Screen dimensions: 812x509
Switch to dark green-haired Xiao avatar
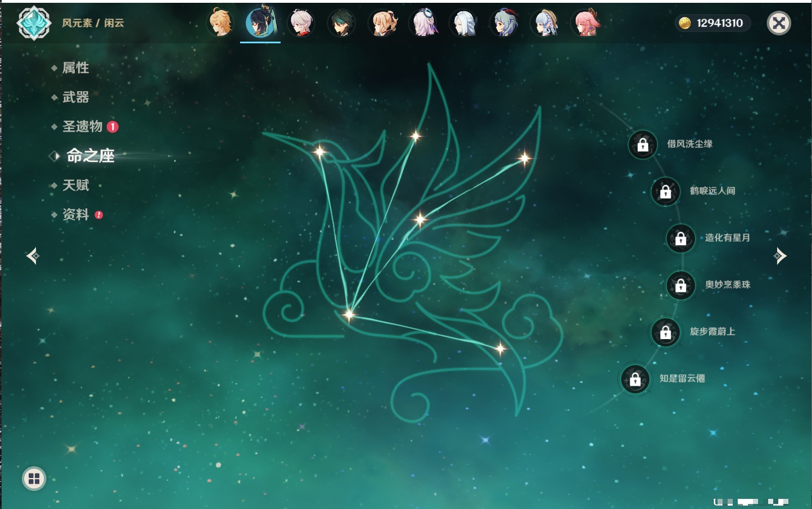(341, 23)
